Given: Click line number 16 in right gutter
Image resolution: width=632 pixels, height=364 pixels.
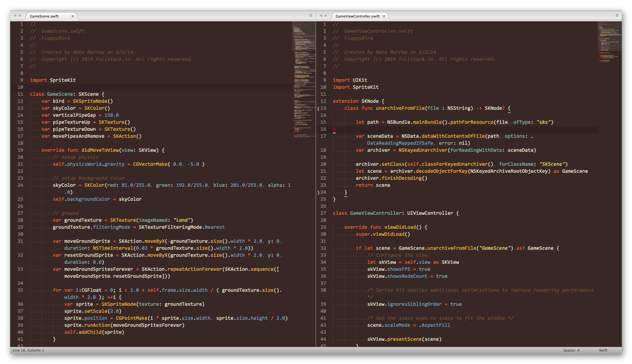Looking at the screenshot, I should pos(323,129).
